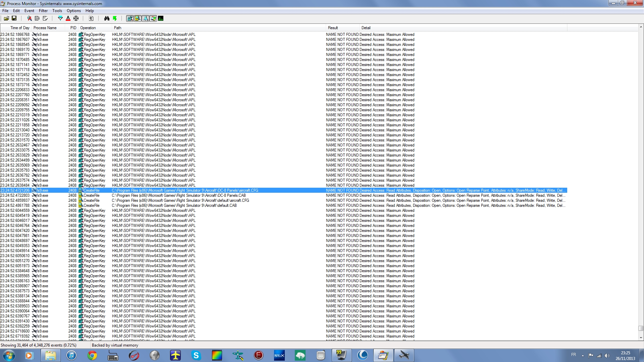
Task: Click the 'Showing 31,464 of 4,348,276 events' status text
Action: (39, 345)
